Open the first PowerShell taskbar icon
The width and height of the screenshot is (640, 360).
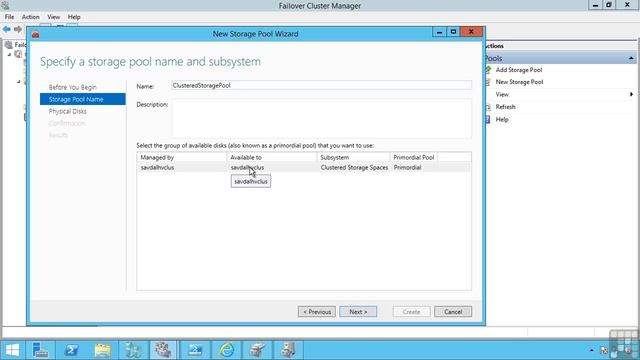pyautogui.click(x=72, y=350)
